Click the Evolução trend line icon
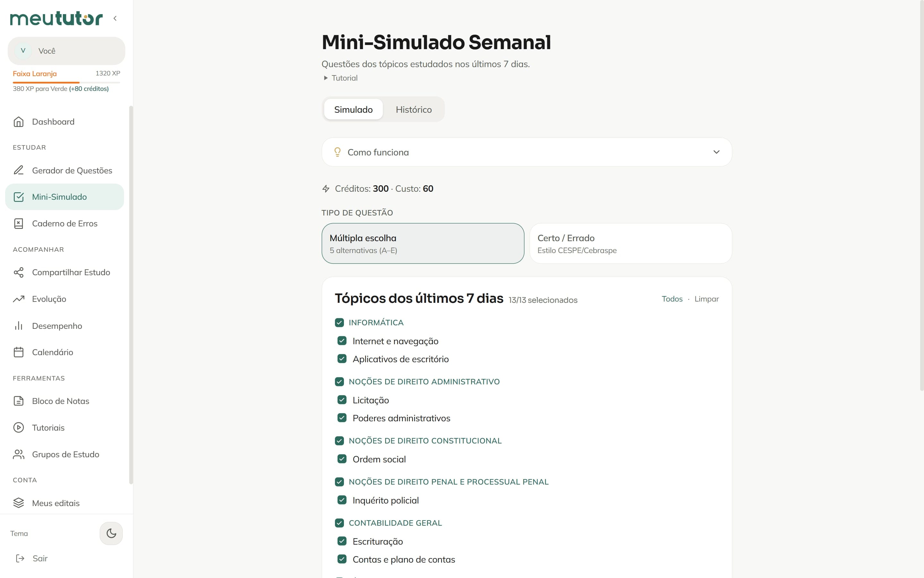Screen dimensions: 924x578 pyautogui.click(x=19, y=299)
